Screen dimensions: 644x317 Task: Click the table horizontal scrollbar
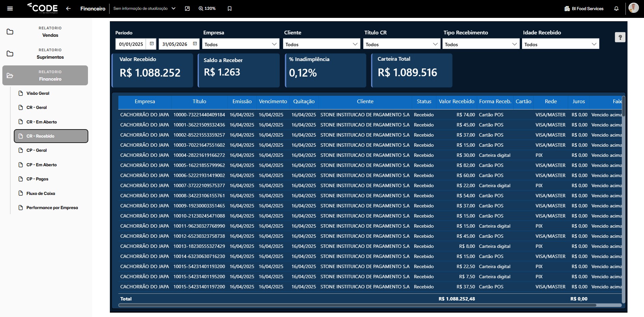357,305
